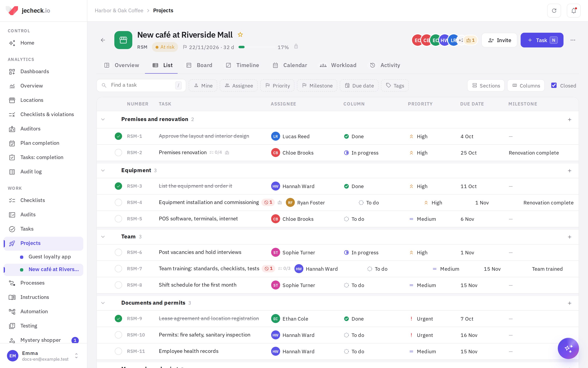Add task to Equipment section with plus
The image size is (588, 368).
(570, 171)
